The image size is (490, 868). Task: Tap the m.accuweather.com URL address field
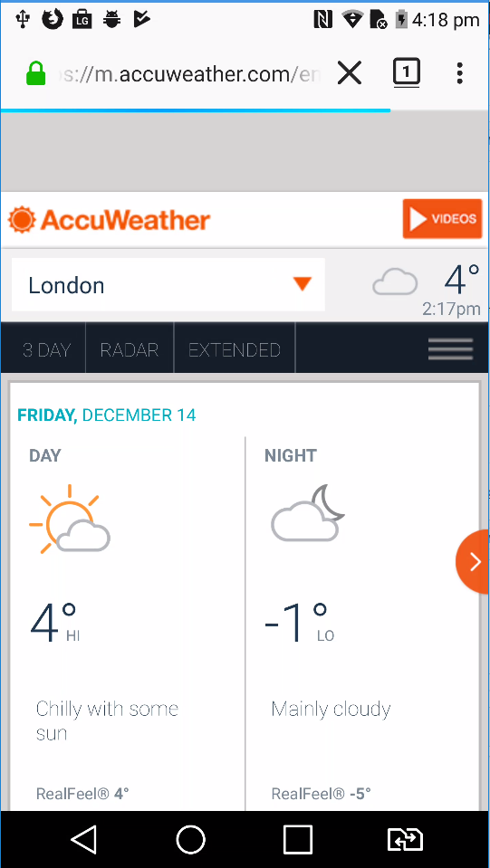[x=189, y=73]
